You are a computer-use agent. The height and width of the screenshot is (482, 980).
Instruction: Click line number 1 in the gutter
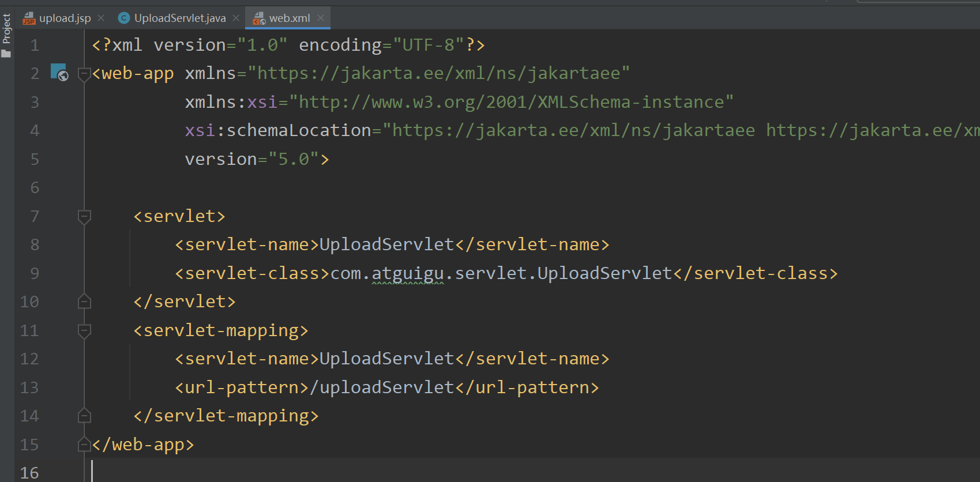[35, 45]
